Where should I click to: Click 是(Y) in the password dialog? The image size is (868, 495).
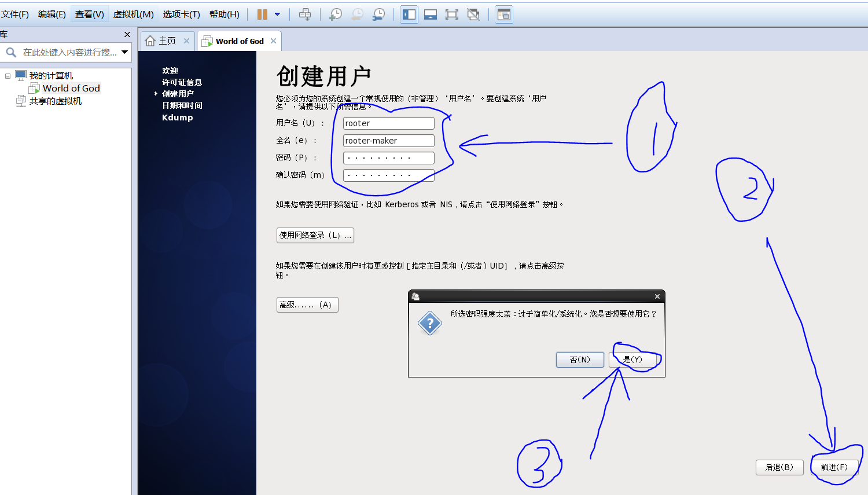(632, 360)
